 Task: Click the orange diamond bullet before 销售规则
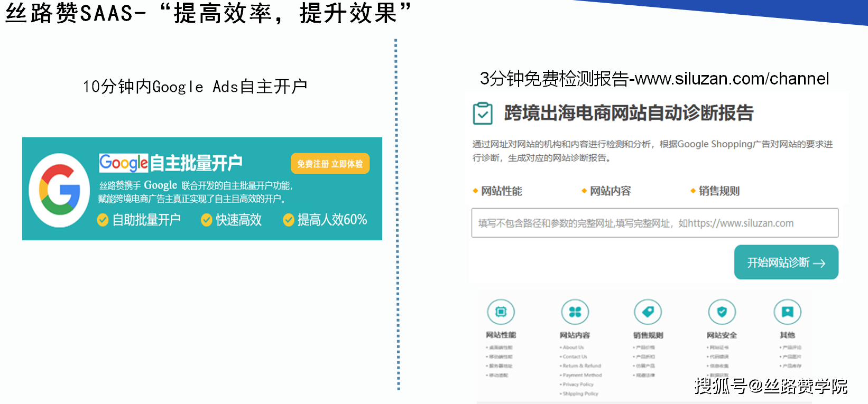click(693, 191)
